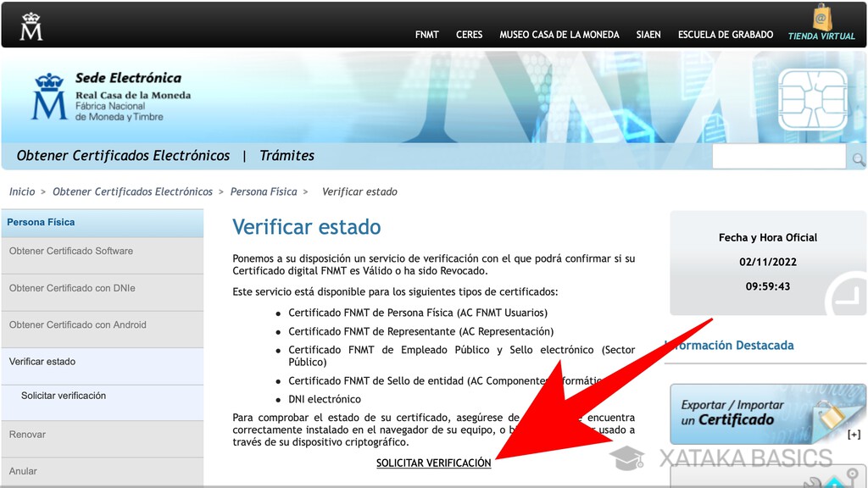Image resolution: width=868 pixels, height=488 pixels.
Task: Go to Museo Casa de la Moneda
Action: (559, 35)
